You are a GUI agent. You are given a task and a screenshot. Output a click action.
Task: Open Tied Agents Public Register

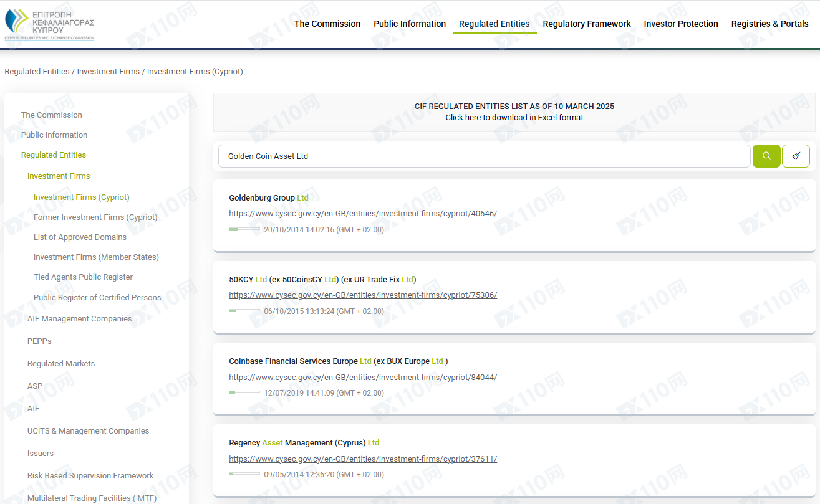pos(83,277)
